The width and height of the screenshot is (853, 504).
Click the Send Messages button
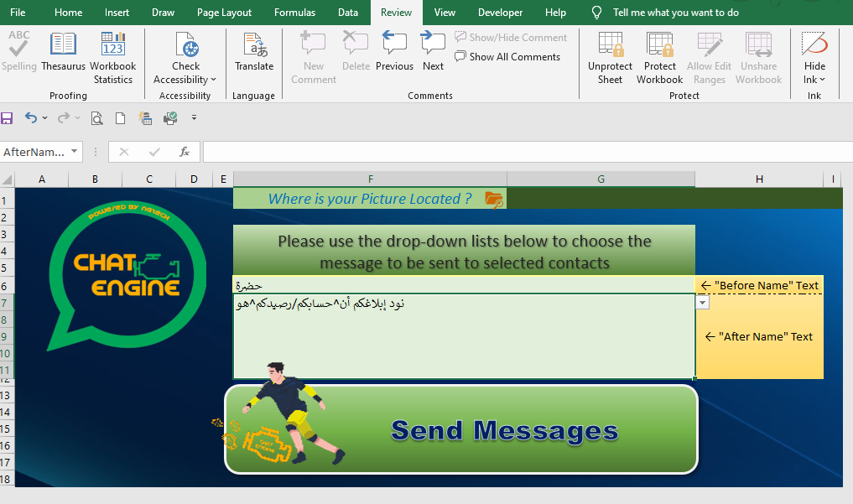click(x=460, y=429)
